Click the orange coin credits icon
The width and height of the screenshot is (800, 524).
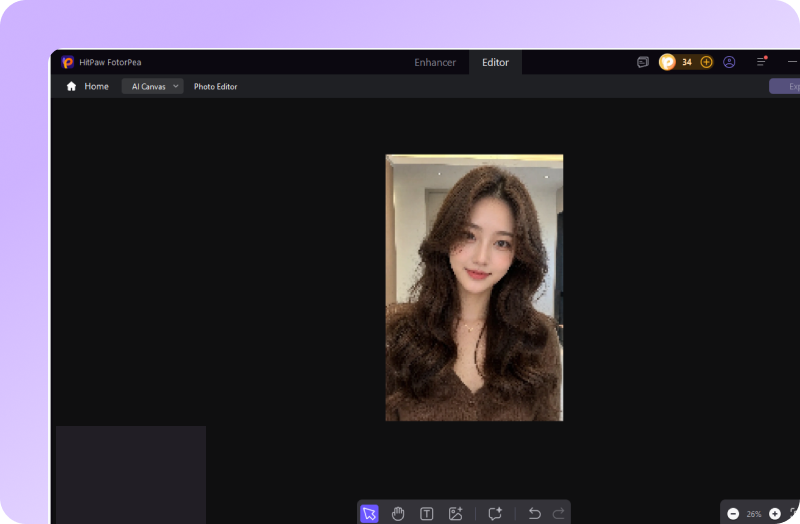667,62
